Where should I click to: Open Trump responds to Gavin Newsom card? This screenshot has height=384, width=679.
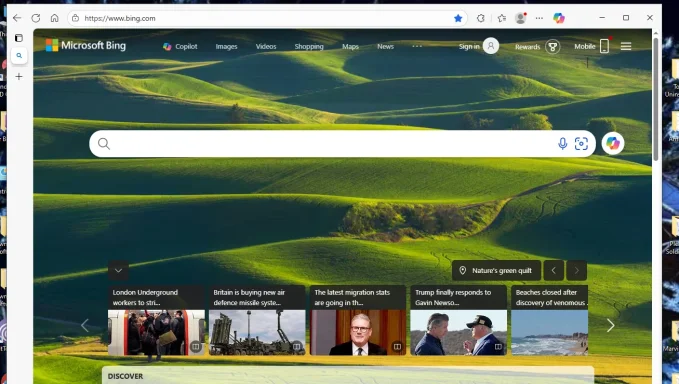point(459,320)
